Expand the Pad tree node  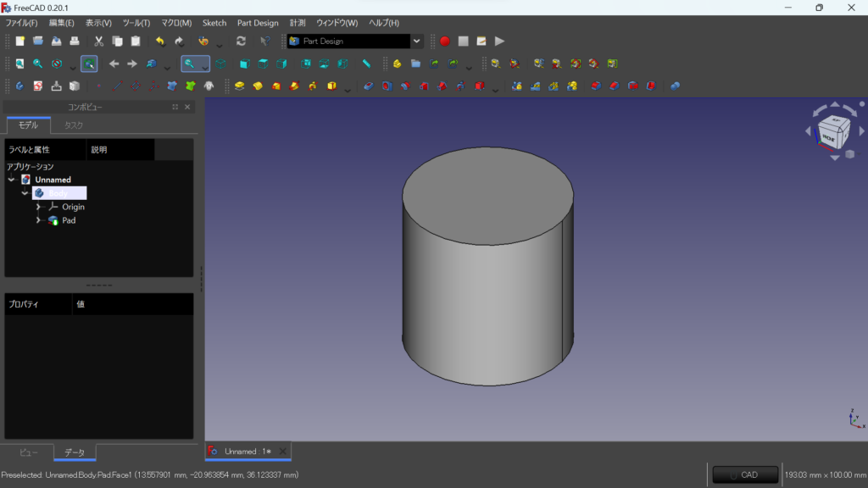[38, 220]
